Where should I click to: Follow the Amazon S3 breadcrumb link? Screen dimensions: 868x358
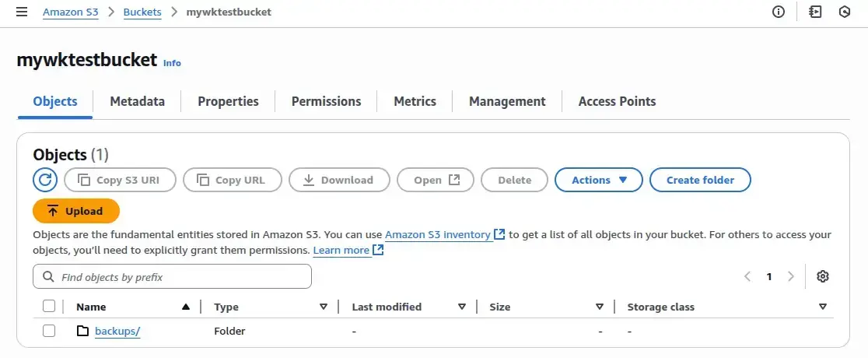[70, 12]
